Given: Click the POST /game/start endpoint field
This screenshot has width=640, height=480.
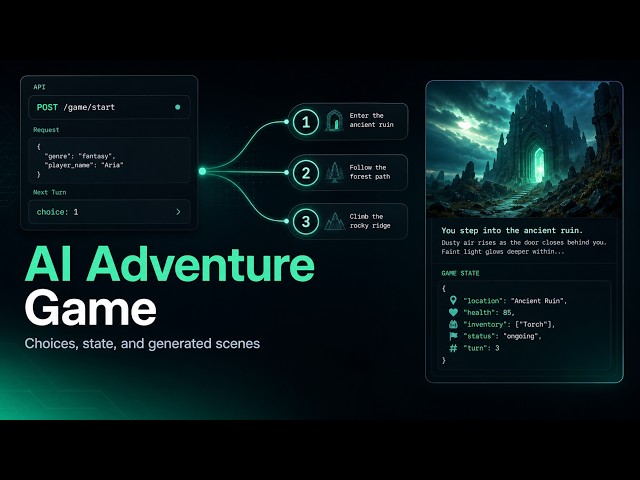Looking at the screenshot, I should [x=109, y=107].
